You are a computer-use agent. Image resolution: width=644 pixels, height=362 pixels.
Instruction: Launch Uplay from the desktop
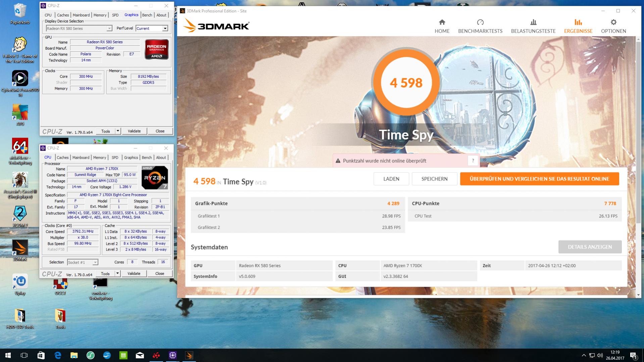click(20, 285)
